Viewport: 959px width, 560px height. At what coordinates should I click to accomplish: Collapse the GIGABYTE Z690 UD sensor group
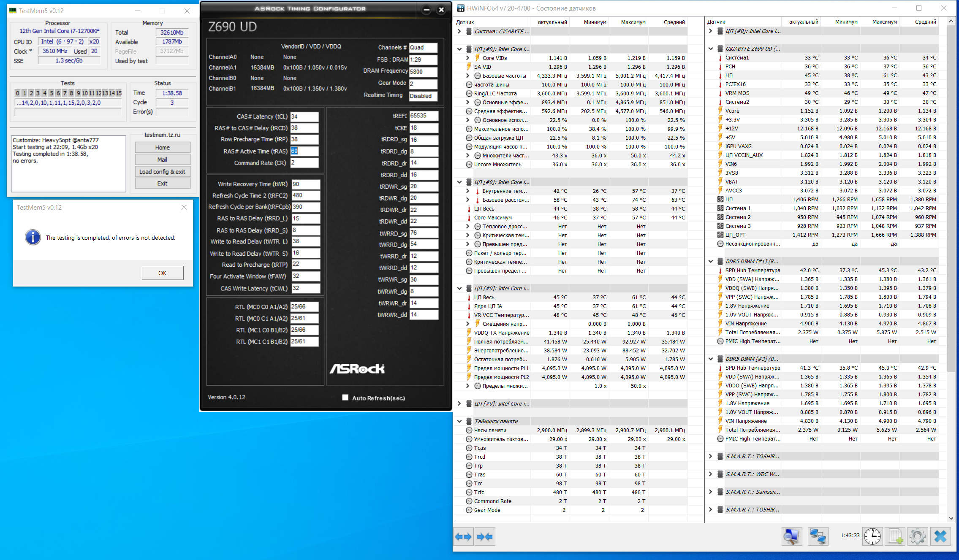click(711, 49)
